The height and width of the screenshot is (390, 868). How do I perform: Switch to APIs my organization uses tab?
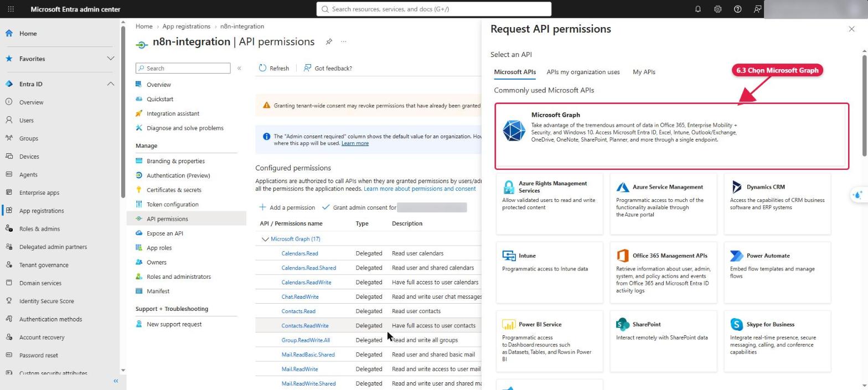(x=583, y=72)
